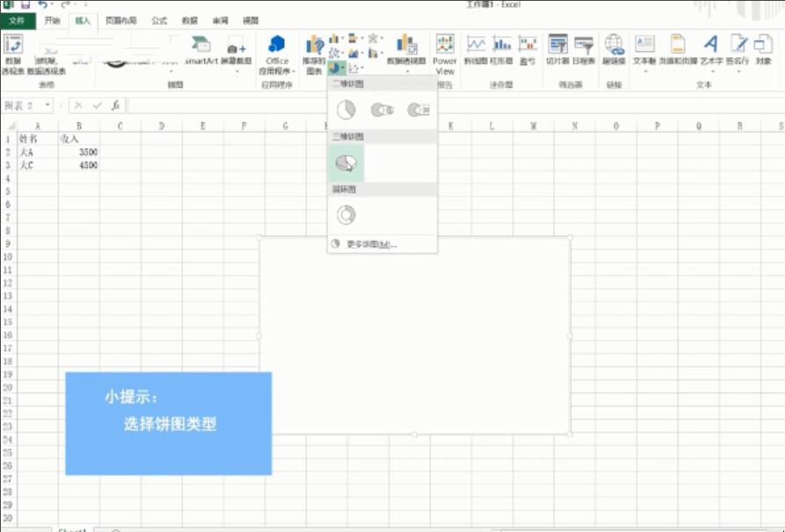Screen dimensions: 785x532
Task: Select cell B2 containing 3500
Action: [78, 152]
